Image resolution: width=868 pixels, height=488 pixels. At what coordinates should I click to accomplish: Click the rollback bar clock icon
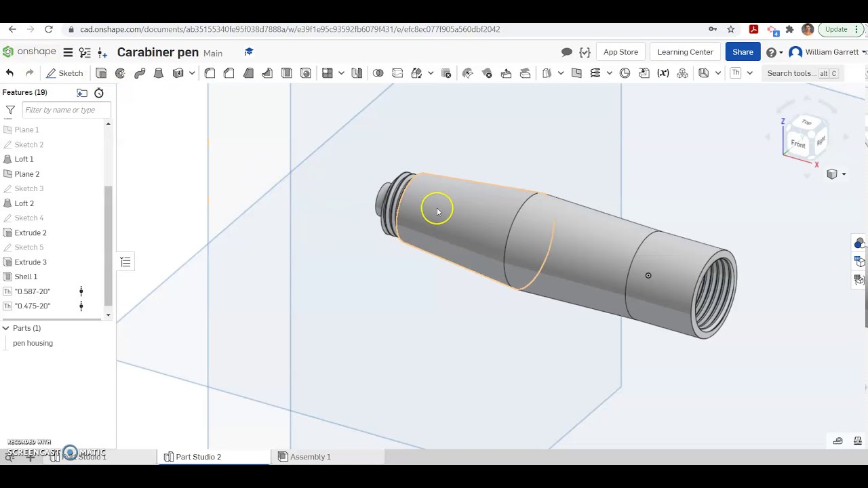point(99,93)
